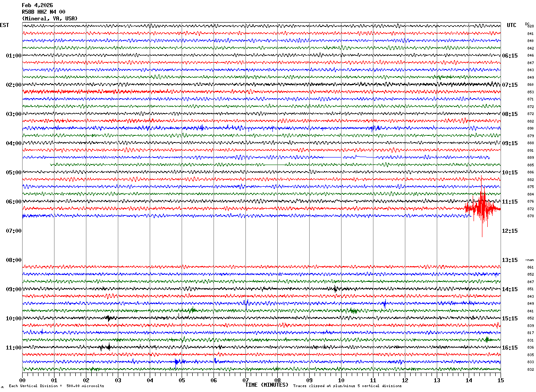Click the DC offset value 831
536x392 pixels.
[x=531, y=340]
